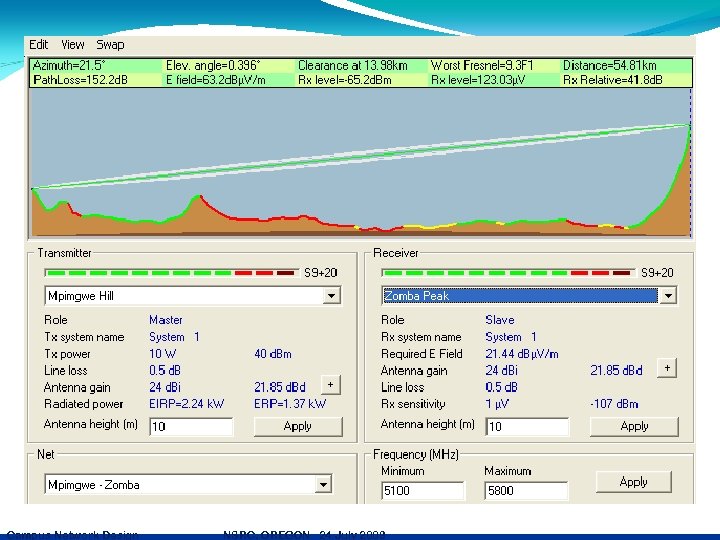Click the terrain profile peak near Zomba
This screenshot has width=720, height=540.
tap(689, 127)
